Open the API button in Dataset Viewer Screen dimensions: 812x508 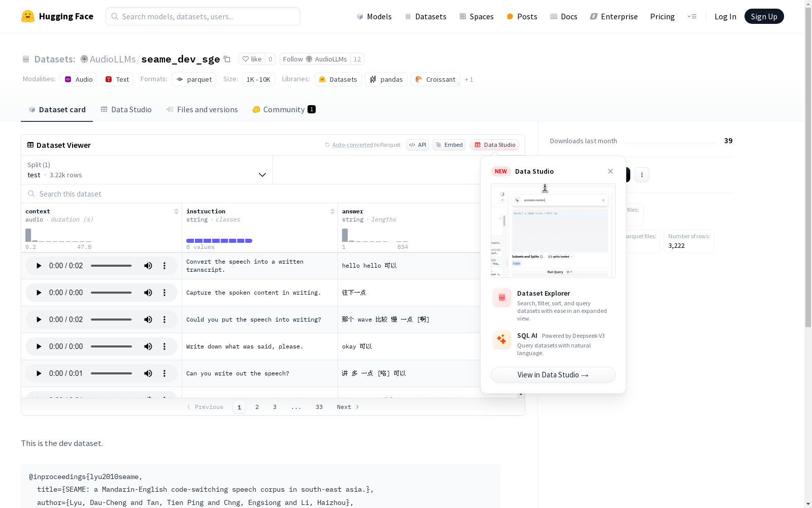[418, 145]
